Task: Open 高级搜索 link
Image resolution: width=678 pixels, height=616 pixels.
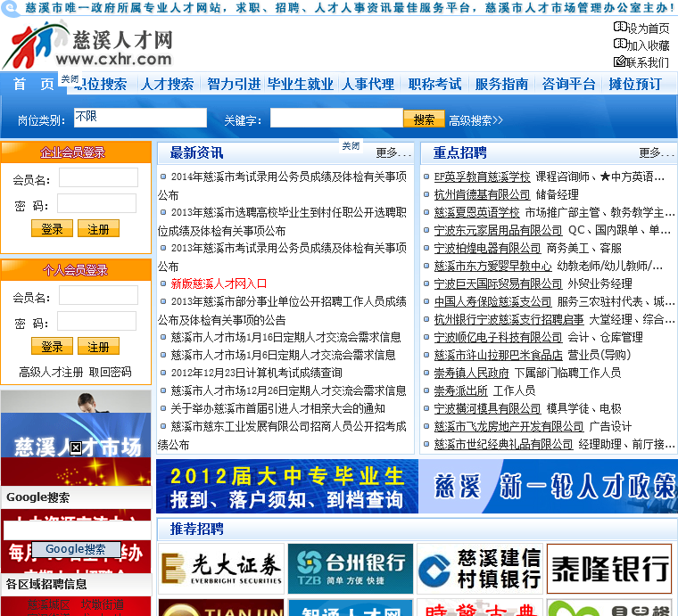Action: click(475, 120)
